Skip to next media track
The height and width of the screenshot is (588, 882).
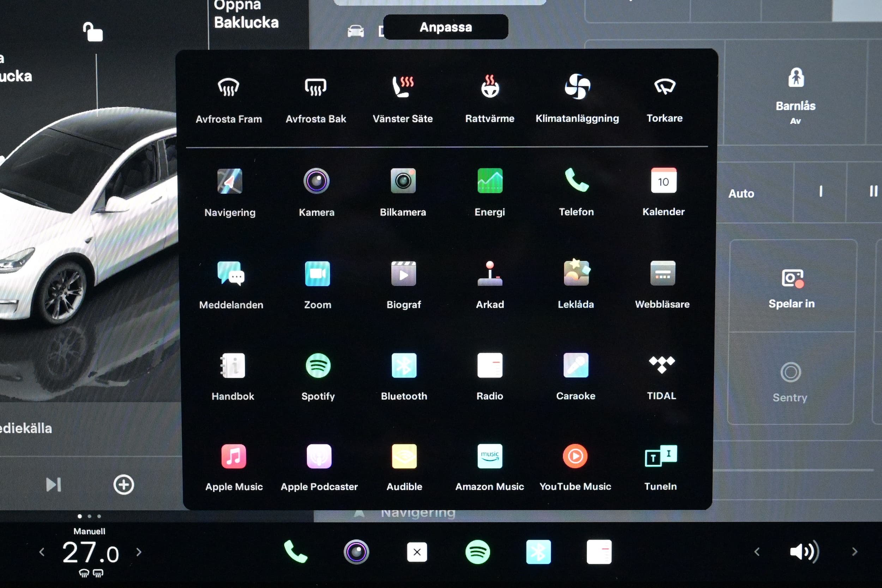pos(53,485)
